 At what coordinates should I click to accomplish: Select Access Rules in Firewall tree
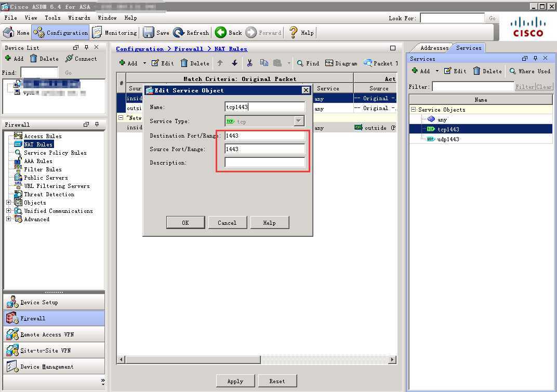pos(43,136)
